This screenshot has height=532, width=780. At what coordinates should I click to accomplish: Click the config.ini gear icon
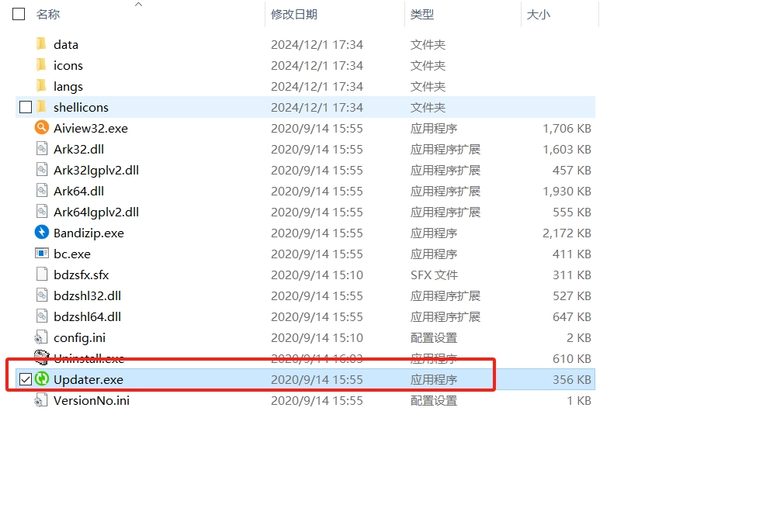coord(41,337)
